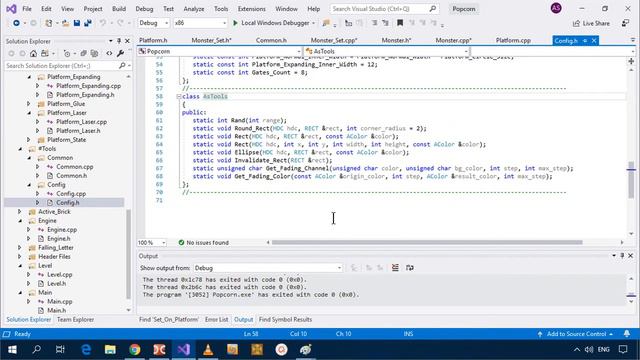Click the Solution Explorer vertical scrollbar
The height and width of the screenshot is (360, 640).
[x=129, y=253]
